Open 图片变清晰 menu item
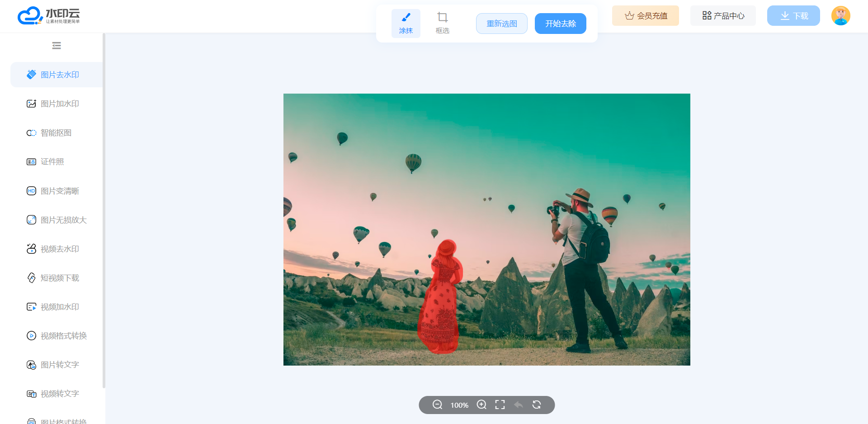This screenshot has height=424, width=868. coord(57,191)
